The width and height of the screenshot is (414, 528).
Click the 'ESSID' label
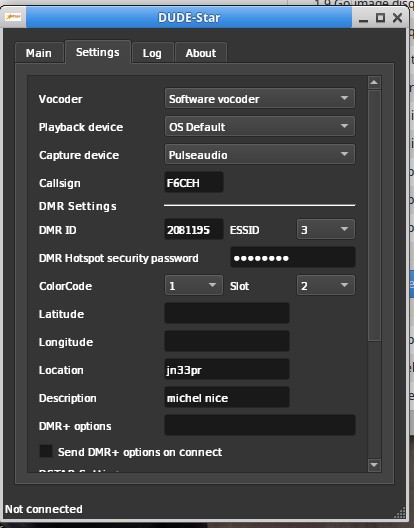click(245, 230)
